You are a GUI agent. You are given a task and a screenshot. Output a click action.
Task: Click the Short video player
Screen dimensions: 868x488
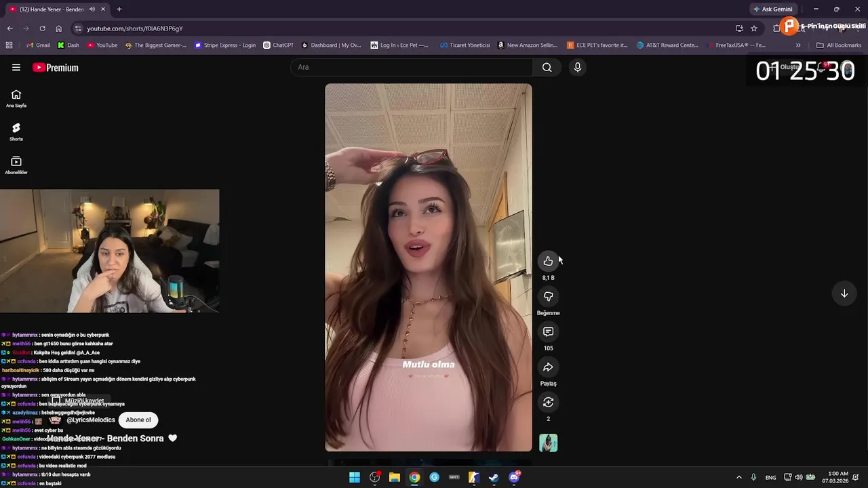(428, 267)
